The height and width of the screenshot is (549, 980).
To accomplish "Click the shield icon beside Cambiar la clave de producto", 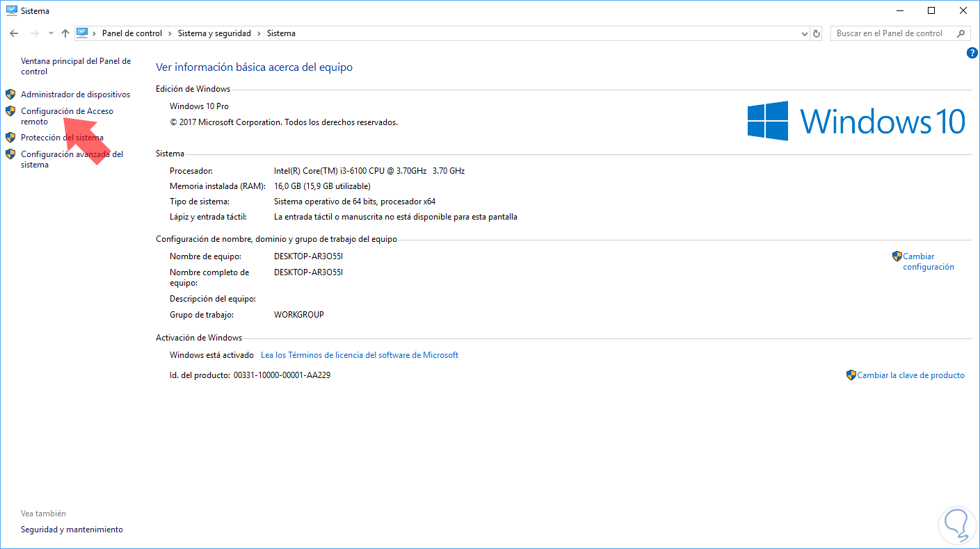I will (x=851, y=375).
